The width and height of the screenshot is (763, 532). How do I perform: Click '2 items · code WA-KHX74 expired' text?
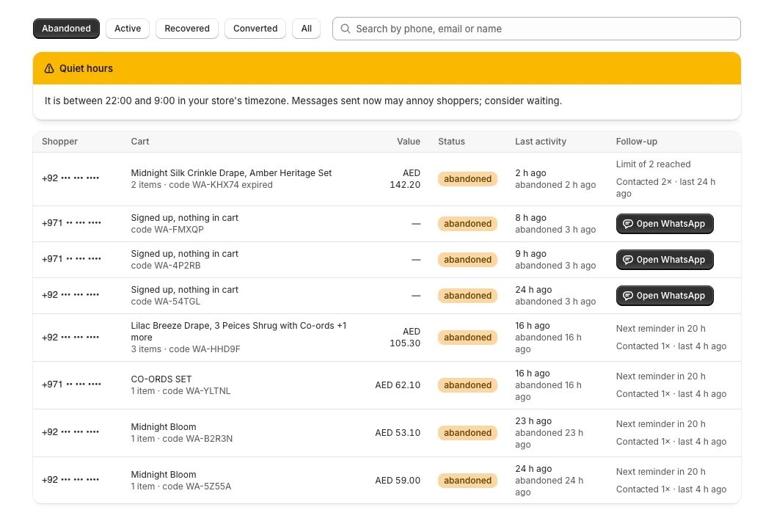pos(202,185)
